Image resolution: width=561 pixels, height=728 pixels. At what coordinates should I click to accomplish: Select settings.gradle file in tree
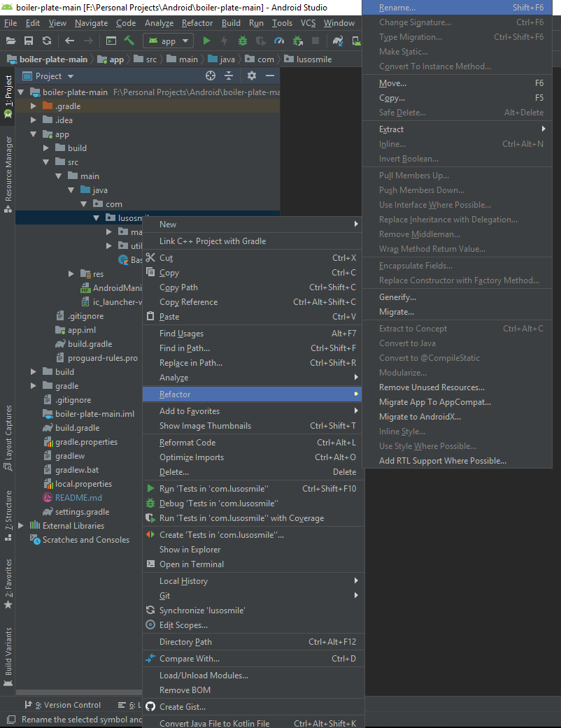(x=83, y=512)
